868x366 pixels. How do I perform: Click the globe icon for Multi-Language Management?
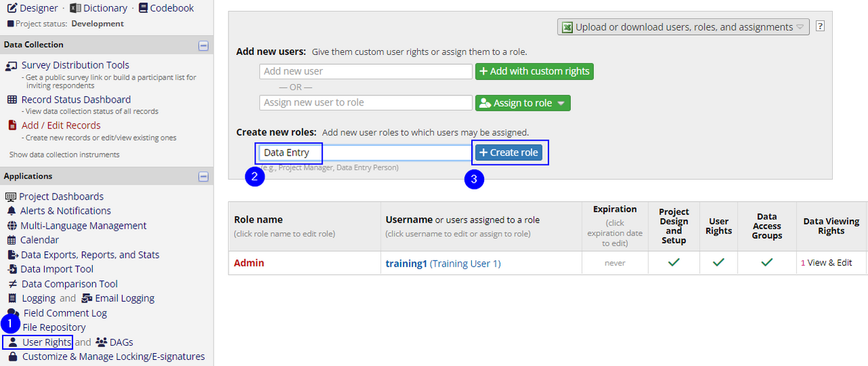click(x=12, y=226)
